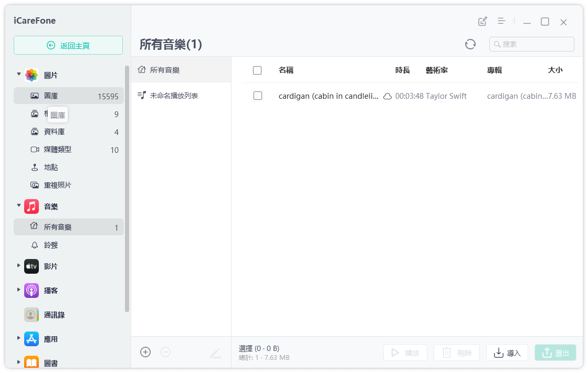Click the 00:03:48 duration cell
588x373 pixels.
pyautogui.click(x=409, y=96)
